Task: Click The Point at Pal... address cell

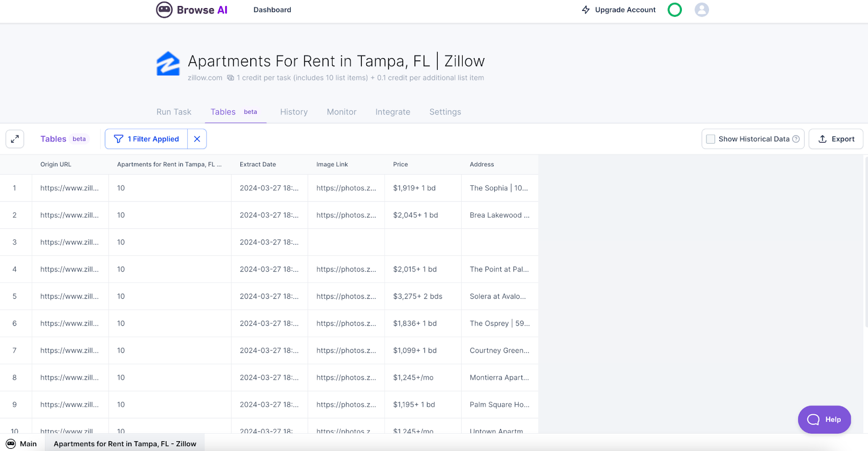Action: (x=500, y=269)
